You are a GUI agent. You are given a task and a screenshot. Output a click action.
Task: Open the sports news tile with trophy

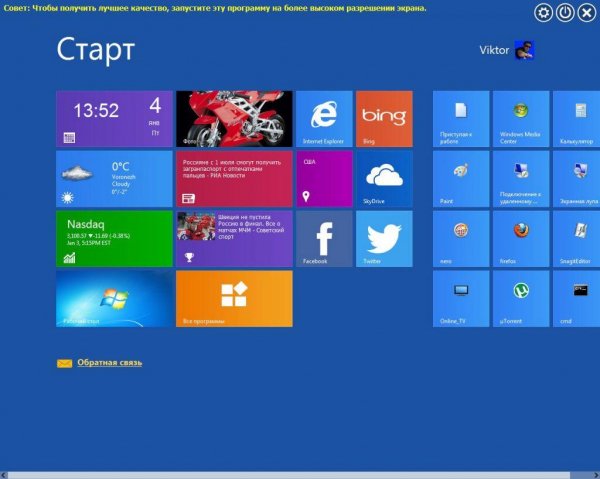click(234, 239)
